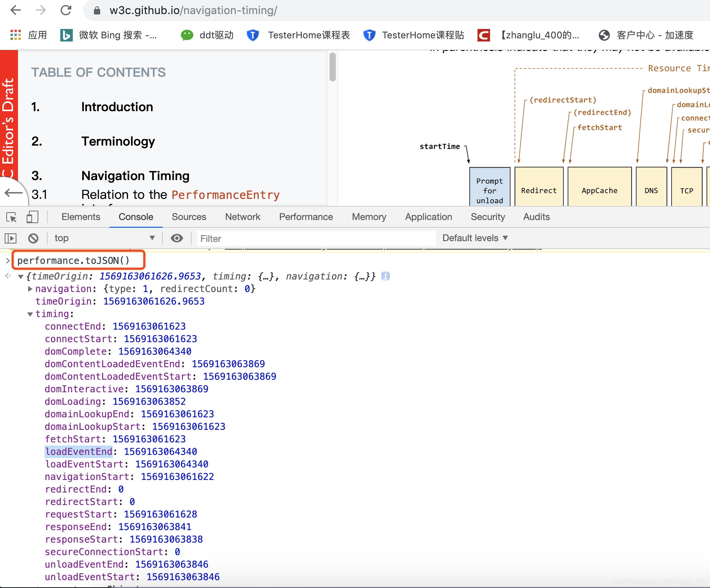
Task: Expand the navigation object
Action: (x=30, y=289)
